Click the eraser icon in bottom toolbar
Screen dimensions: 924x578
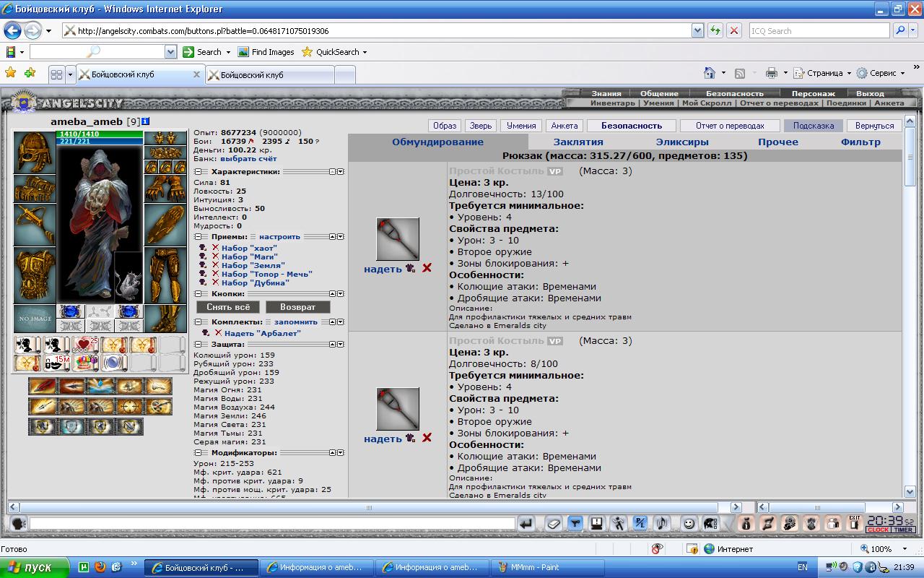coord(554,523)
